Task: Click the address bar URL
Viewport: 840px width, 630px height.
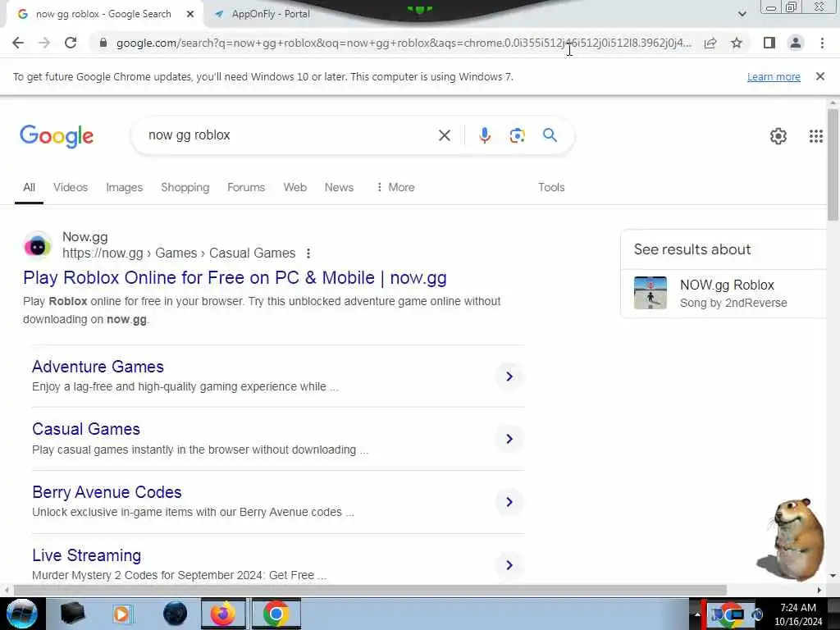Action: (x=404, y=43)
